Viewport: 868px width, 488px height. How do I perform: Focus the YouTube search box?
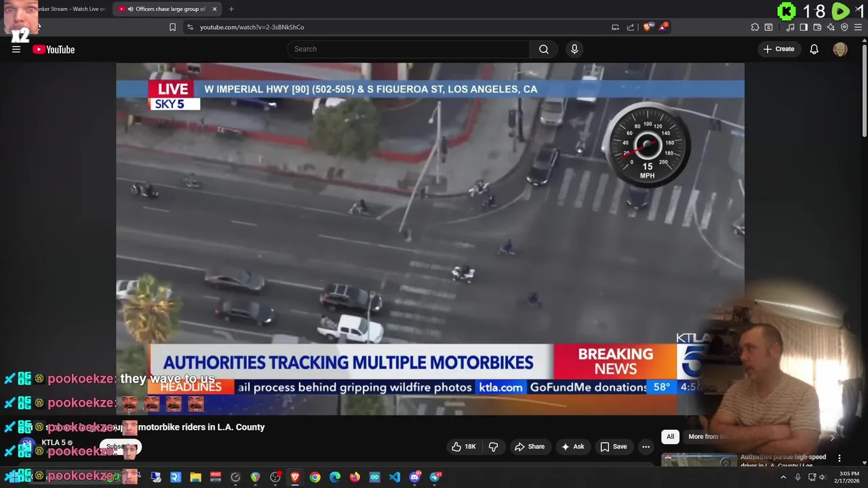coord(408,49)
